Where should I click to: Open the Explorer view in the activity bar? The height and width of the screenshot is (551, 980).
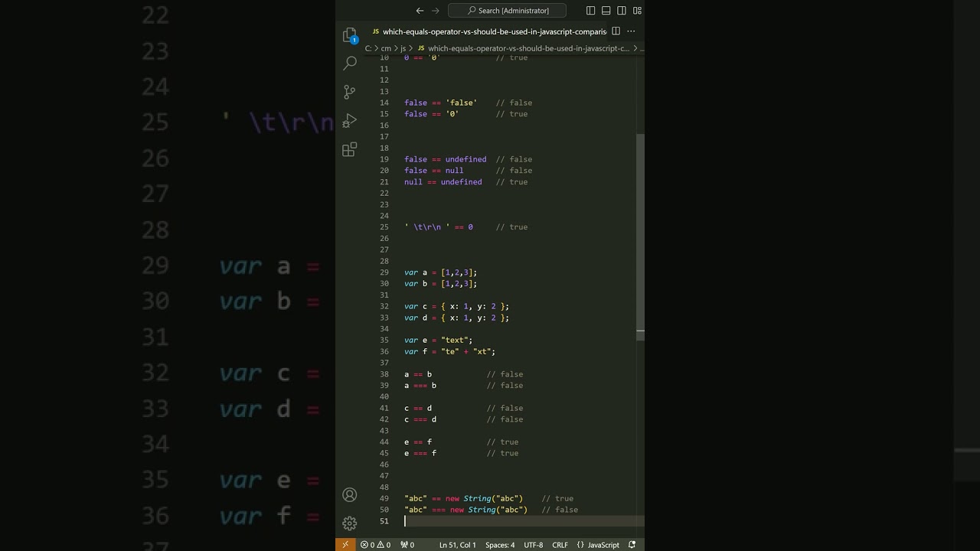pos(350,35)
